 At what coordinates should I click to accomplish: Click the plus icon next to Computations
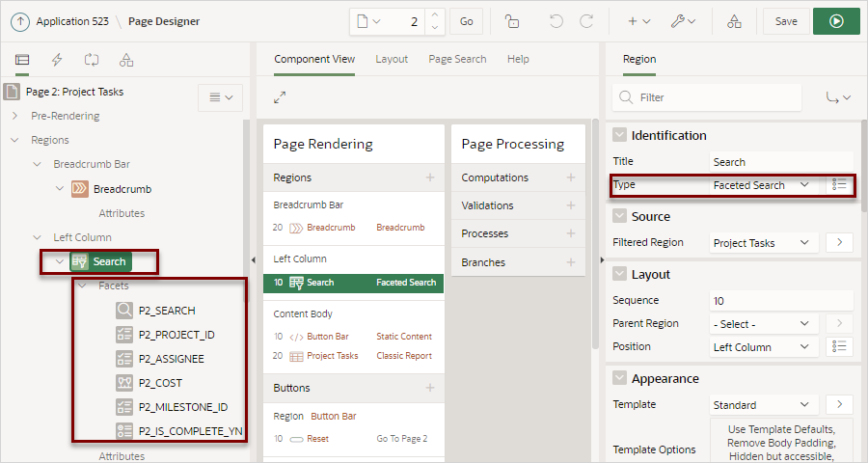point(571,177)
